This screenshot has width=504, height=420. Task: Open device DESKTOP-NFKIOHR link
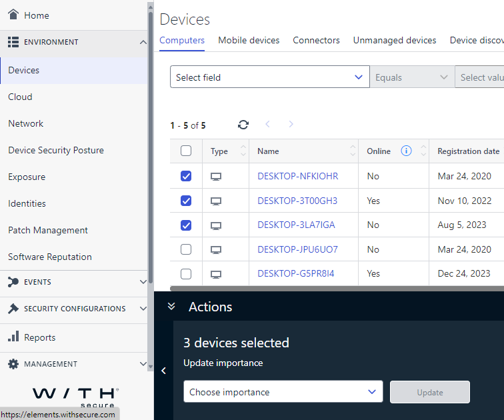click(x=297, y=176)
